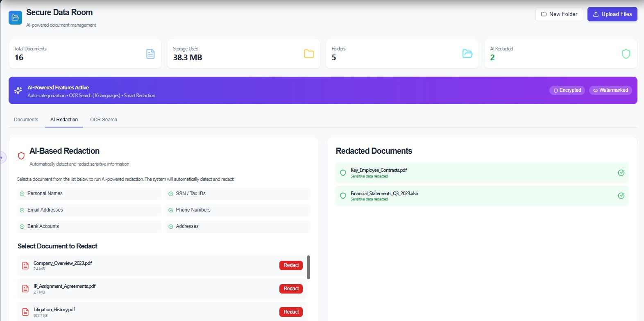Click the Folders open-folder icon
The width and height of the screenshot is (644, 321).
tap(467, 54)
